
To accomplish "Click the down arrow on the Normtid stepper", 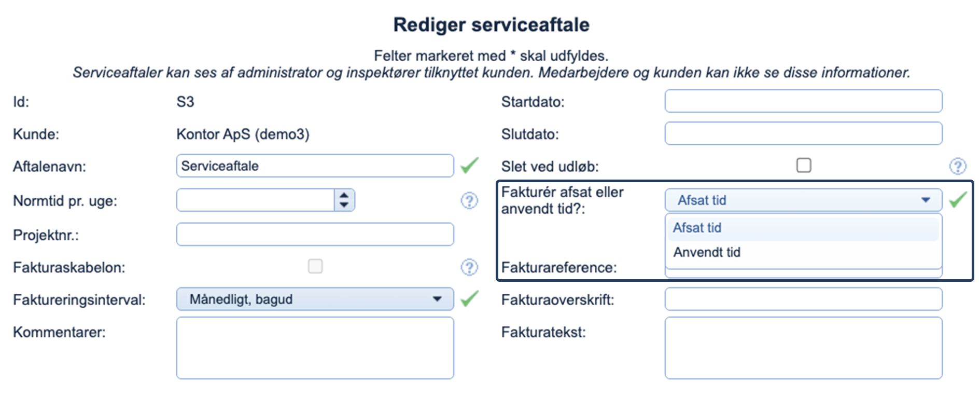I will [344, 204].
